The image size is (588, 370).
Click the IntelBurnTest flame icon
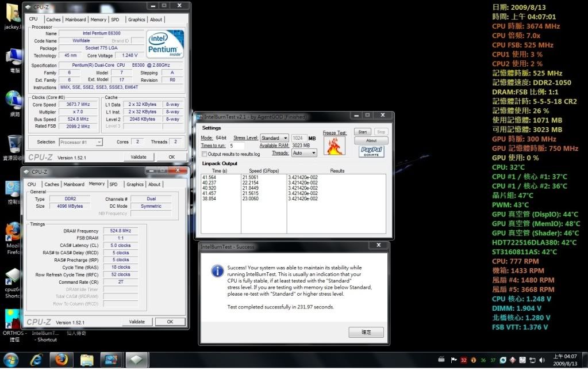(335, 146)
